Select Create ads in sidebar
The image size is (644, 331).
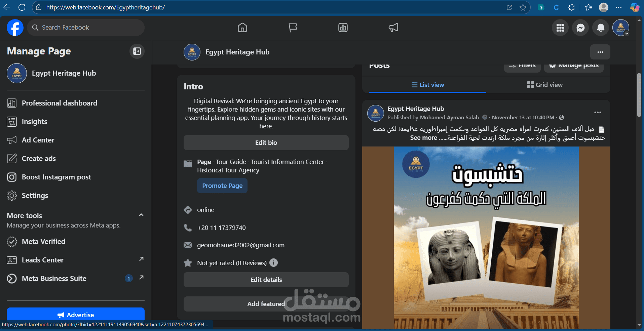click(x=76, y=159)
